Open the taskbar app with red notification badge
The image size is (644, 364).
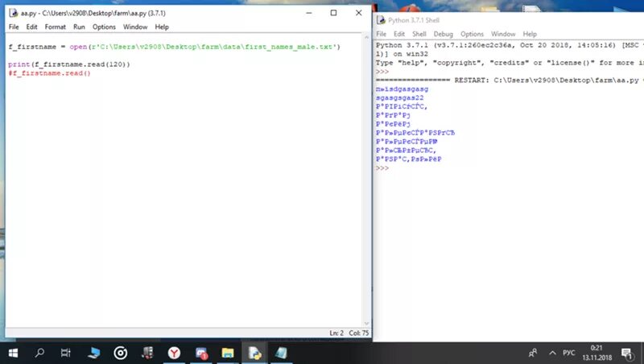201,353
